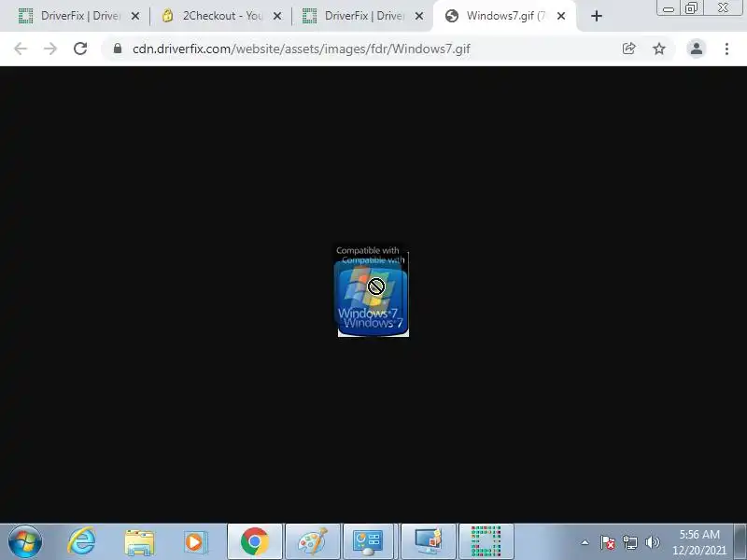Minimize the Chrome window

click(669, 8)
